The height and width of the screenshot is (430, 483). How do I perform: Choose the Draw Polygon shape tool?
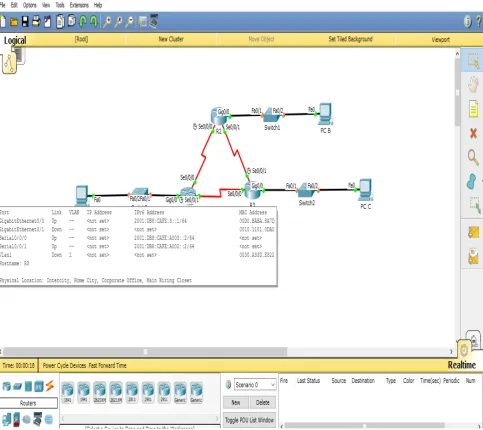coord(472,182)
